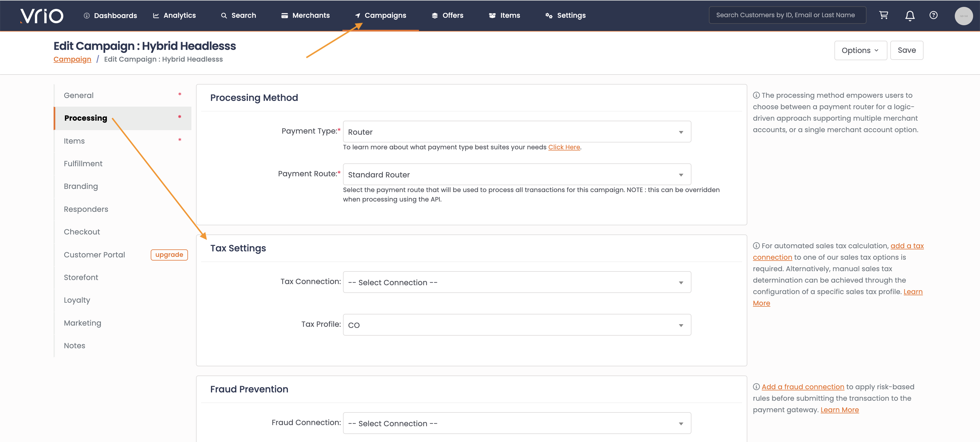Follow the Campaign breadcrumb link
980x442 pixels.
72,59
